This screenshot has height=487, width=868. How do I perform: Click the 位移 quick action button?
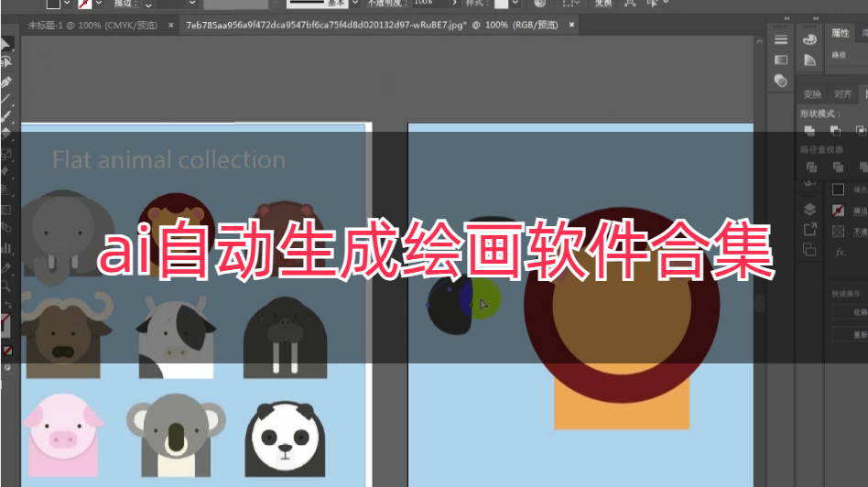[851, 312]
